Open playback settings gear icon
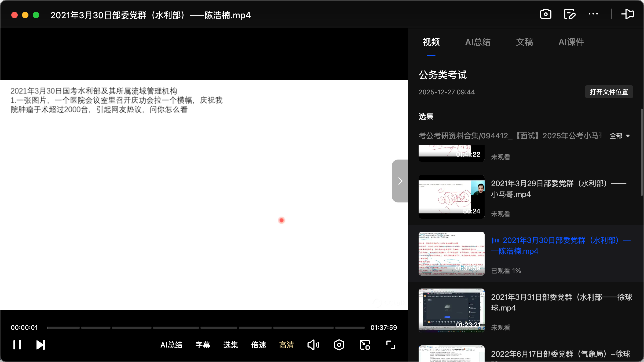Image resolution: width=644 pixels, height=362 pixels. [x=339, y=345]
